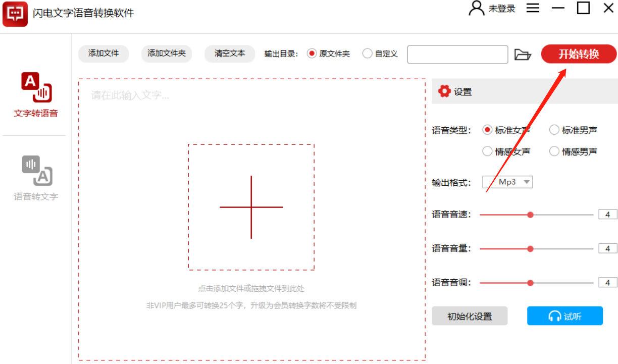Open the 输出格式 Mp3 dropdown
Screen dimensions: 618x364
507,182
